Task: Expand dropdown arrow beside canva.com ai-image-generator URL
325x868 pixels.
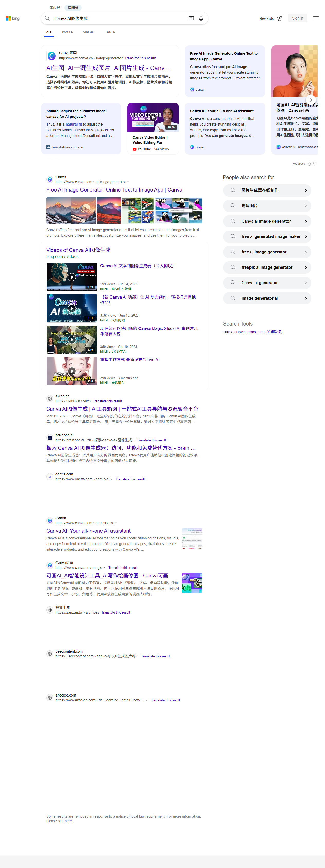Action: (128, 182)
